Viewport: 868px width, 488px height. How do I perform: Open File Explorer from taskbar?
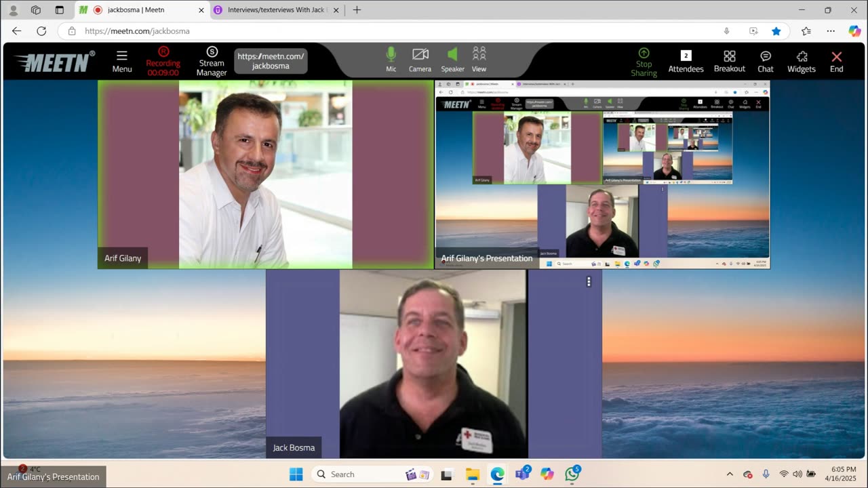pos(473,474)
